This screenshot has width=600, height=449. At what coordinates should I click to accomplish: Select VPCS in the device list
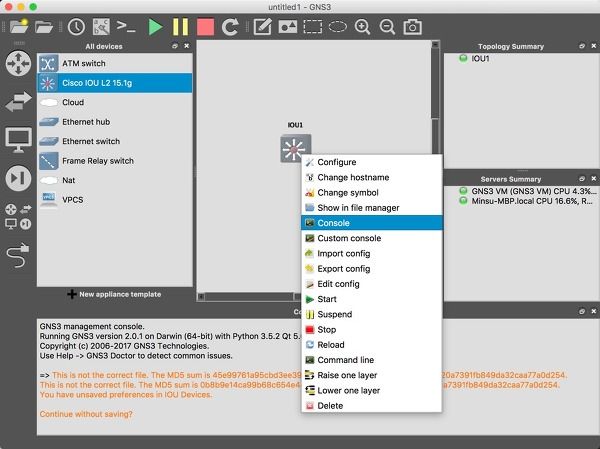click(115, 200)
